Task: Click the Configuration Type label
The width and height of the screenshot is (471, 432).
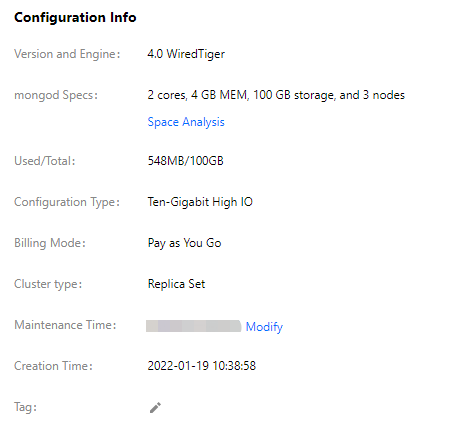Action: point(67,202)
